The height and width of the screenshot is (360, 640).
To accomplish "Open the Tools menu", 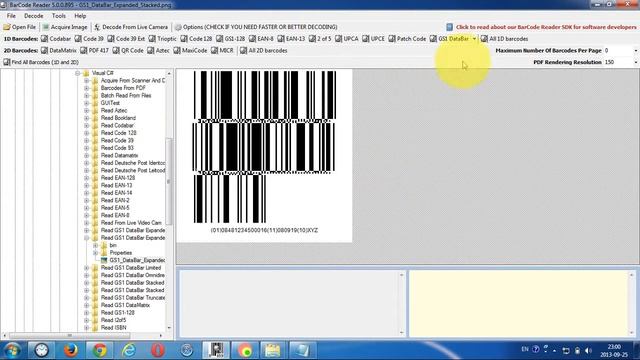I will (x=59, y=16).
